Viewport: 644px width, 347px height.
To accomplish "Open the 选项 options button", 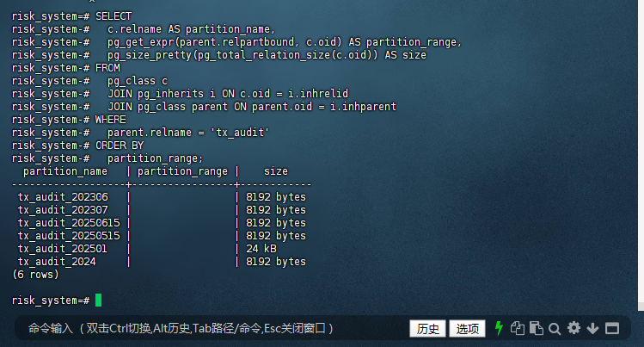I will click(468, 329).
